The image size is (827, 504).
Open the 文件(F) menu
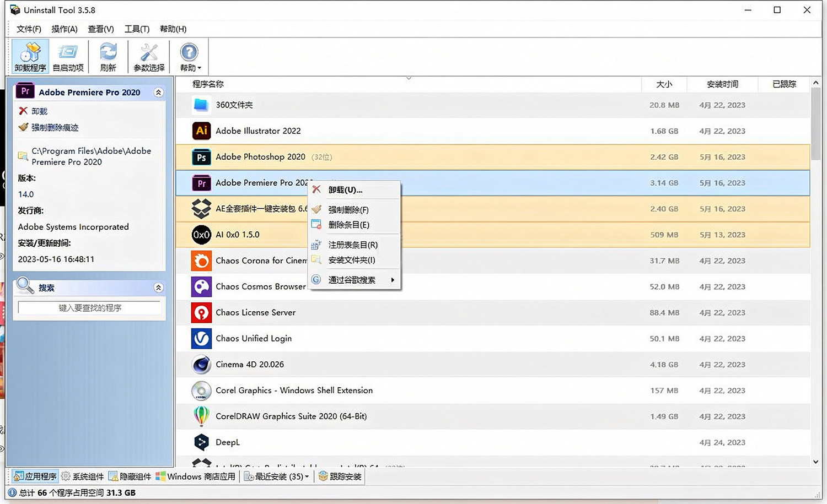click(29, 29)
